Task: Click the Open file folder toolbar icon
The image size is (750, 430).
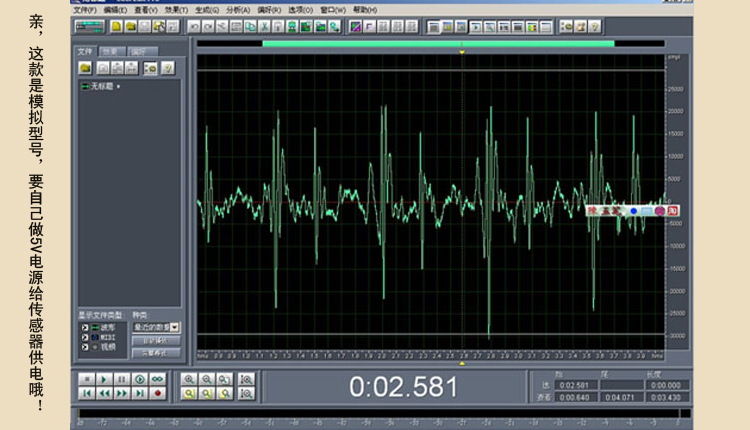Action: point(130,26)
